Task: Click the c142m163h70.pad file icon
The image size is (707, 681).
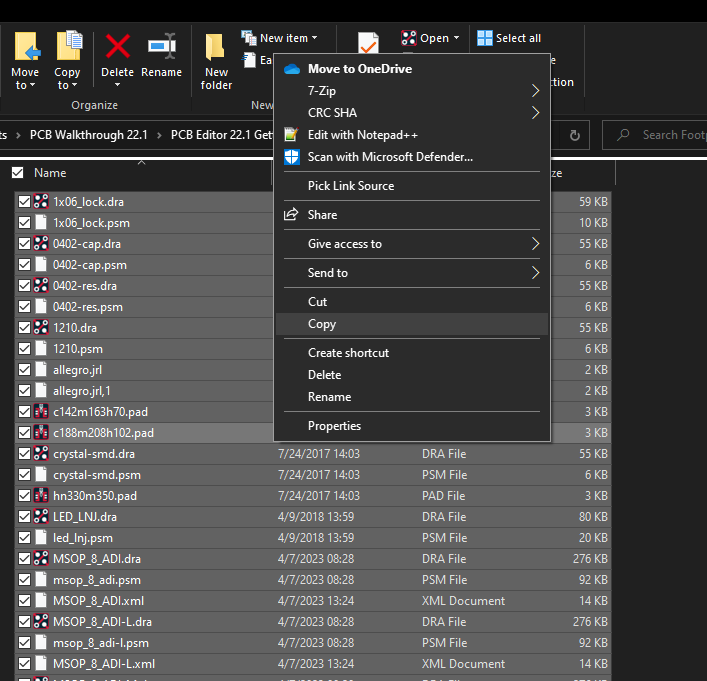Action: point(41,411)
